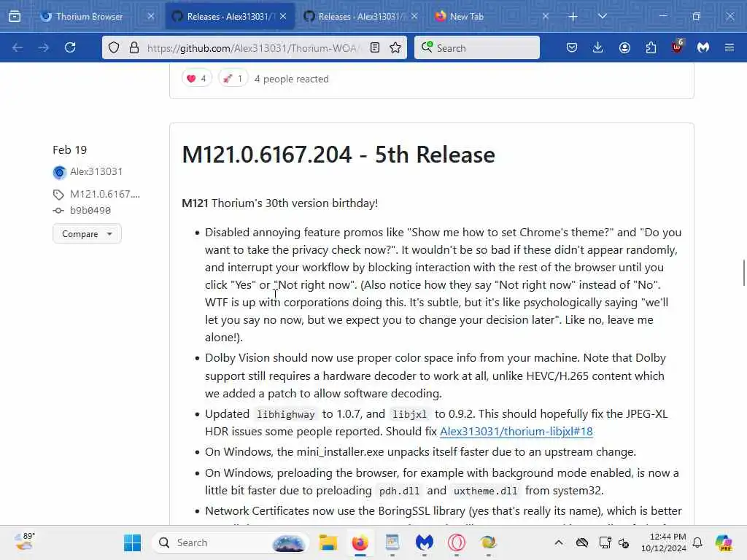The image size is (747, 560).
Task: Open Opera browser from taskbar
Action: pyautogui.click(x=456, y=542)
